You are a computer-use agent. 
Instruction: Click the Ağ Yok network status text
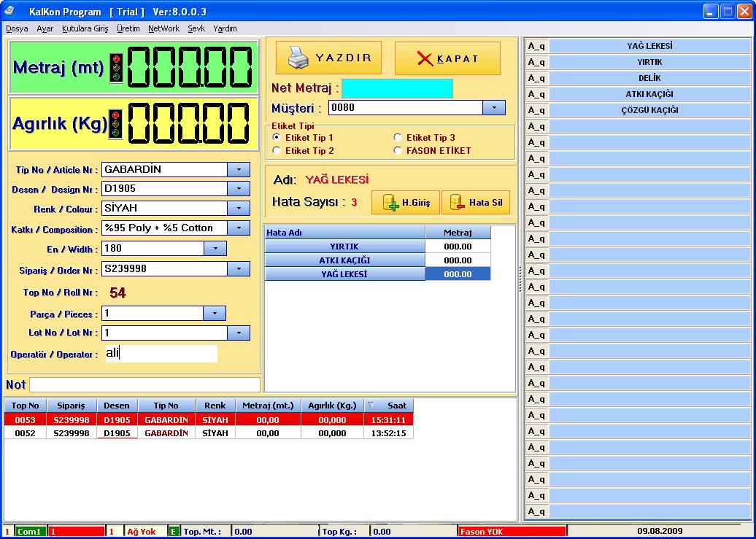(142, 531)
